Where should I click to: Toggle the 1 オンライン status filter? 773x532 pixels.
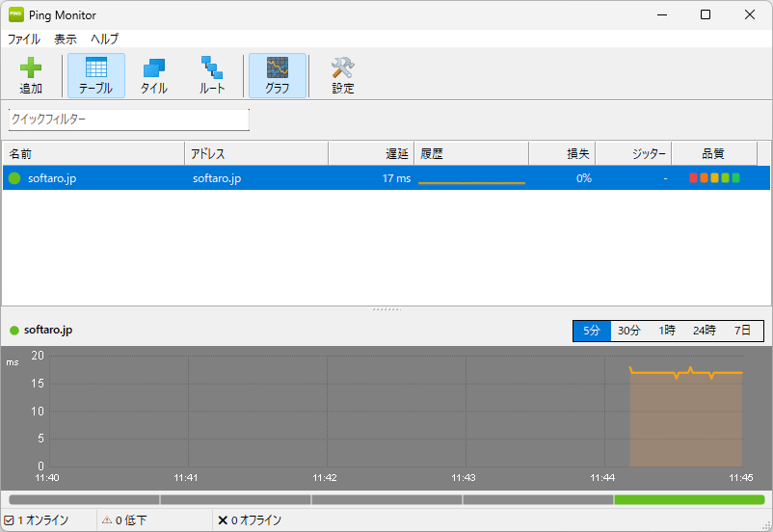(x=37, y=520)
